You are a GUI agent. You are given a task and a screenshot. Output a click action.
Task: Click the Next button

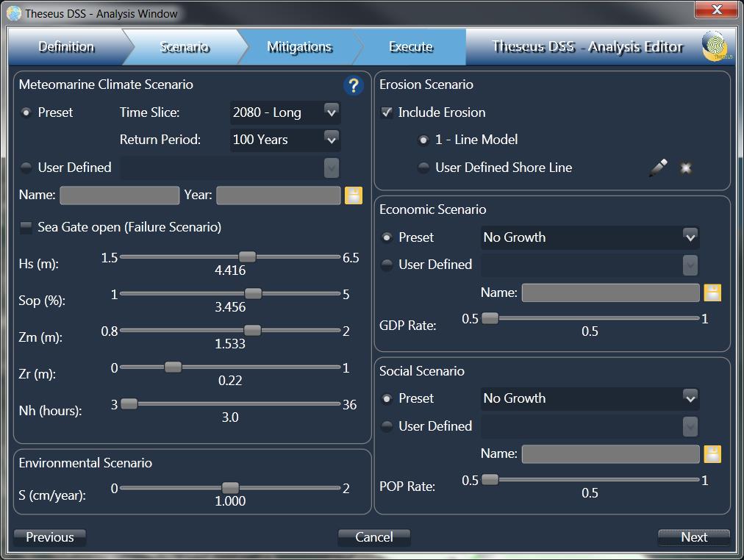click(693, 537)
